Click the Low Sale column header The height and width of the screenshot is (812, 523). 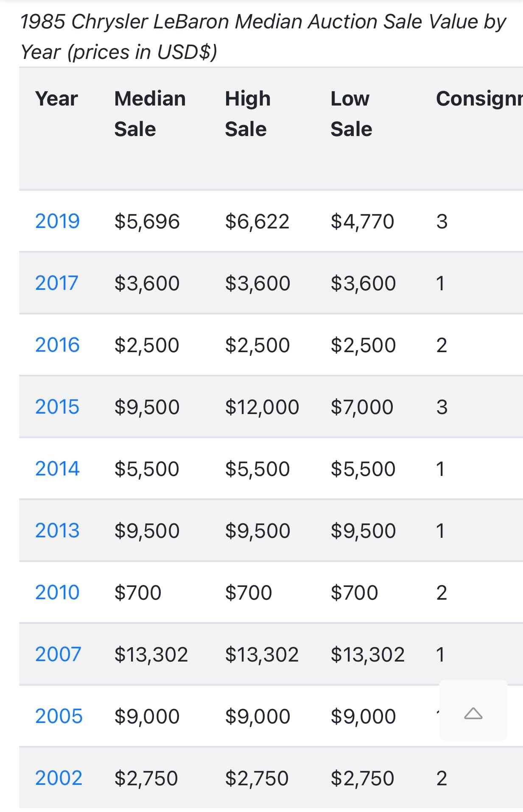351,114
